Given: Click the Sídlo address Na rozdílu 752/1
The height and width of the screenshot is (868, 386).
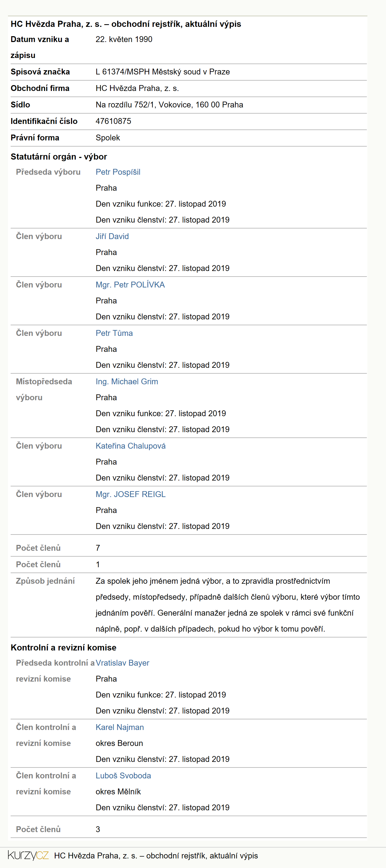Looking at the screenshot, I should [x=169, y=105].
